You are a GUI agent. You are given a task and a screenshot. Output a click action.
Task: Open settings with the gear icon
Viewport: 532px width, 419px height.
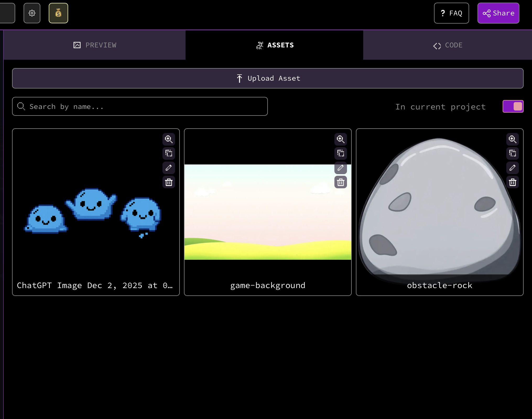[32, 13]
